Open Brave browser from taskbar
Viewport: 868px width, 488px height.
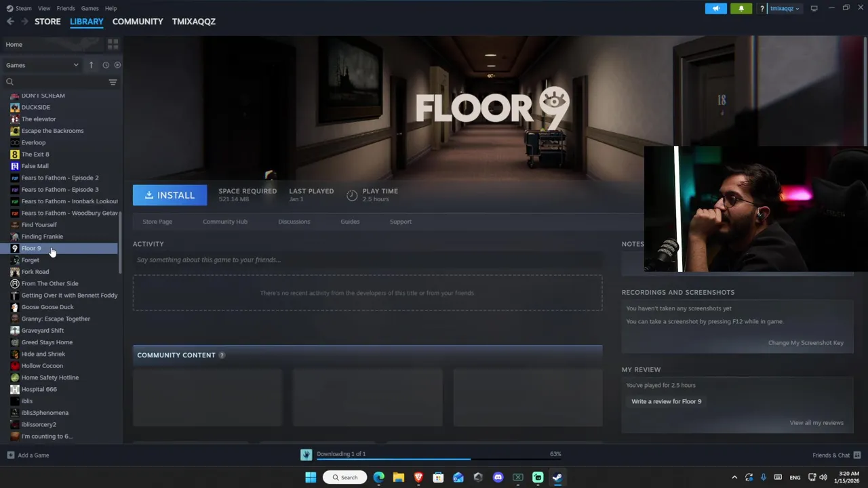point(418,477)
